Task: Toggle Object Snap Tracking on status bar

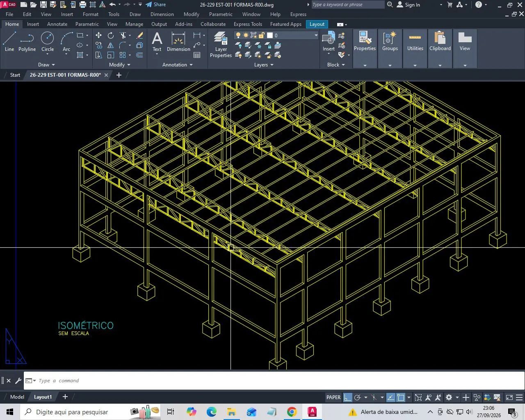Action: point(391,397)
